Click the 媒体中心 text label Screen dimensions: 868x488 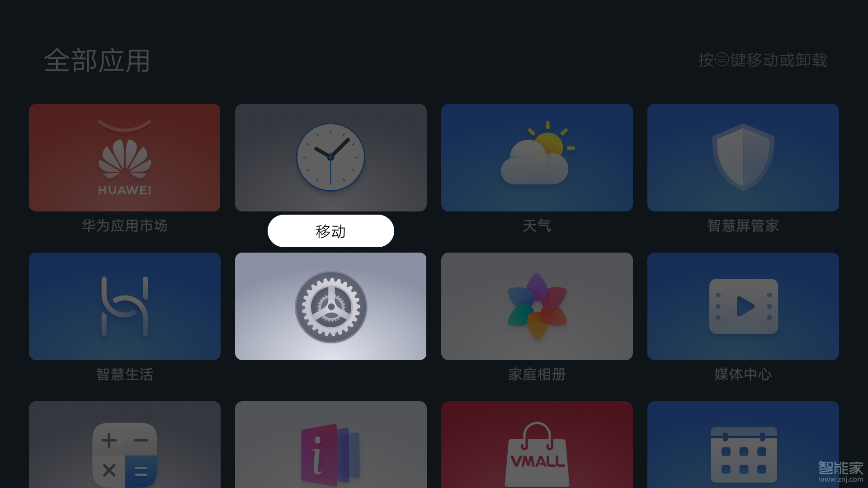click(743, 374)
